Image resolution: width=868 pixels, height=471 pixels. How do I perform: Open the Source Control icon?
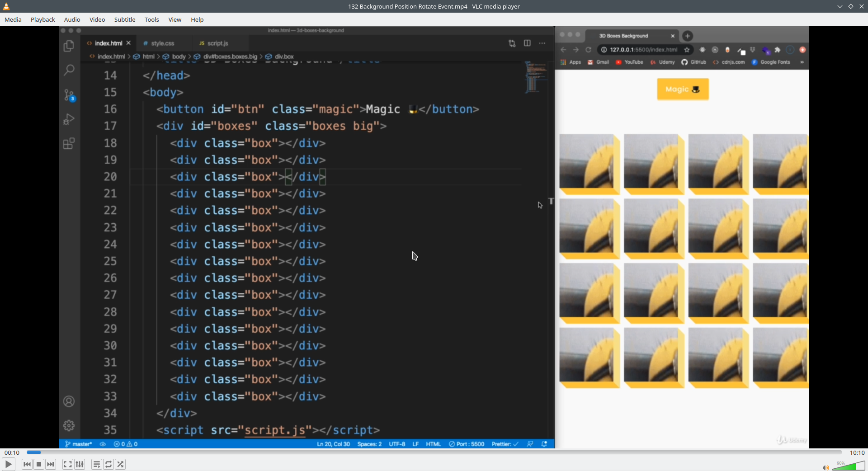tap(69, 95)
